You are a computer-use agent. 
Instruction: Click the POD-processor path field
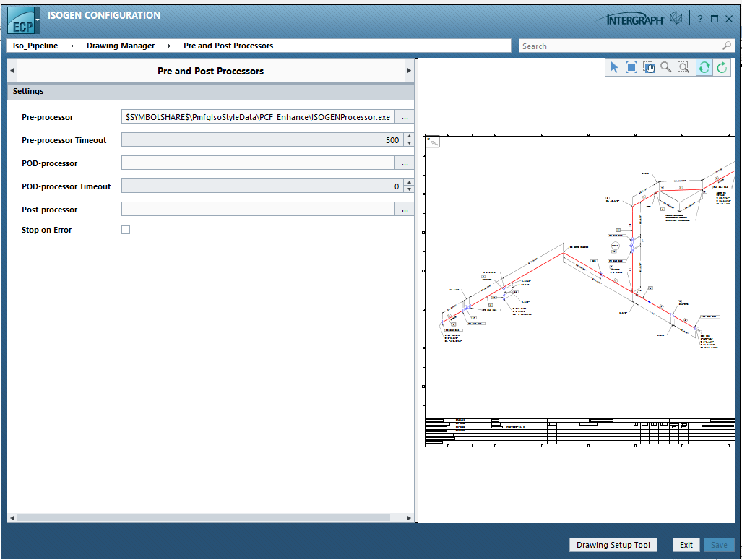[258, 163]
